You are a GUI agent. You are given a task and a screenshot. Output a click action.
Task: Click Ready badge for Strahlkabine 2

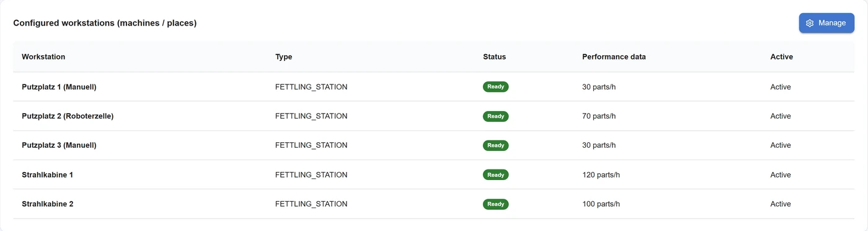[495, 204]
